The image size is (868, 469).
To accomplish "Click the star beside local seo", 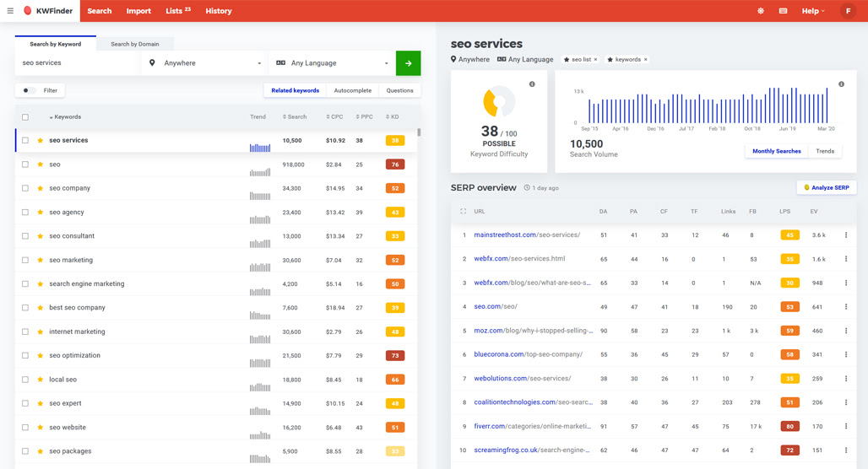I will coord(40,380).
